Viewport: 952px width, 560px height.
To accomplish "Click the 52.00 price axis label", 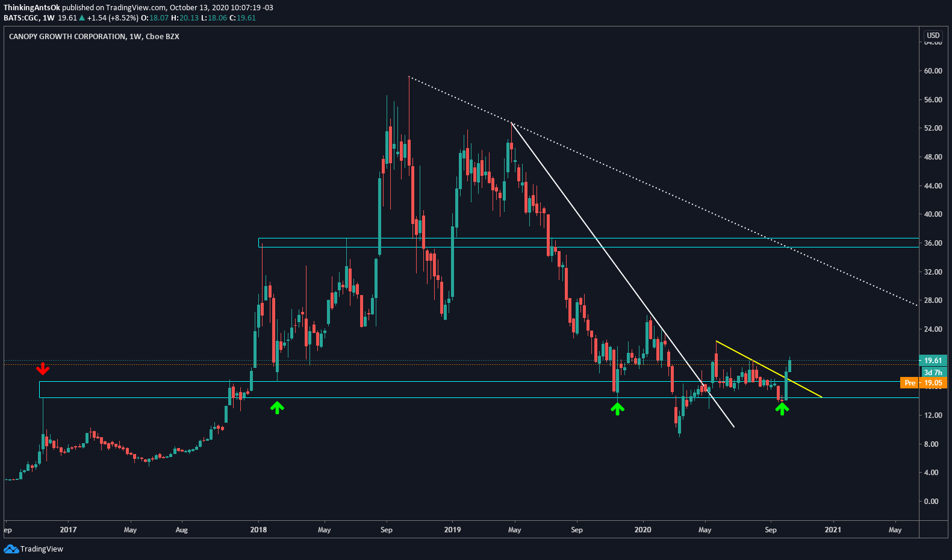I will point(933,128).
